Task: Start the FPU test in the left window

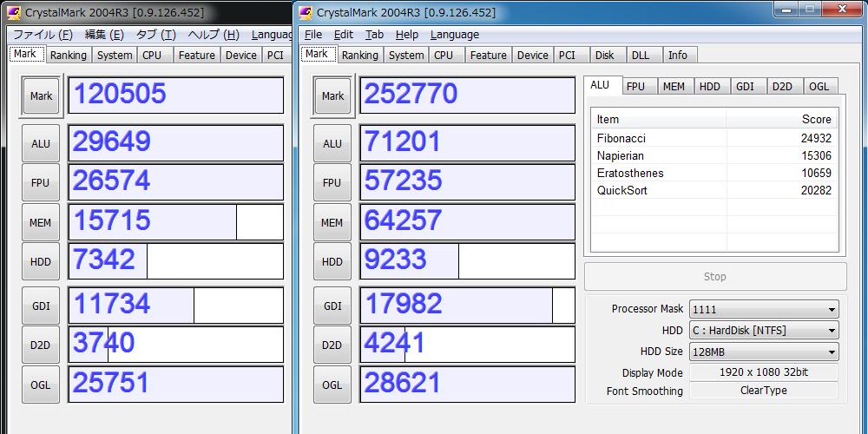Action: point(41,183)
